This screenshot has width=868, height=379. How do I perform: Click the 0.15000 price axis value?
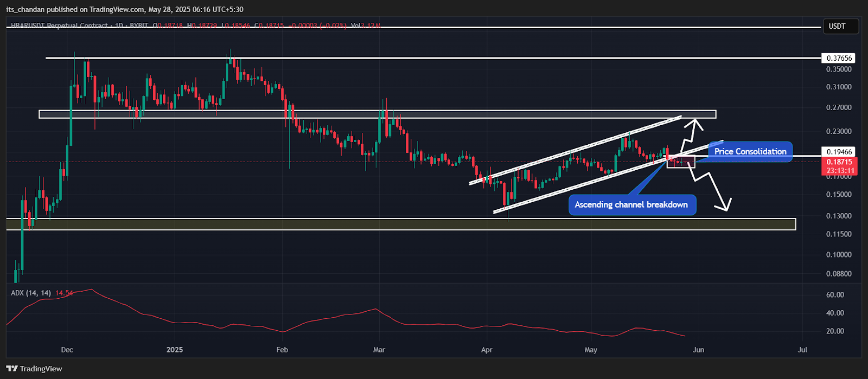coord(839,195)
